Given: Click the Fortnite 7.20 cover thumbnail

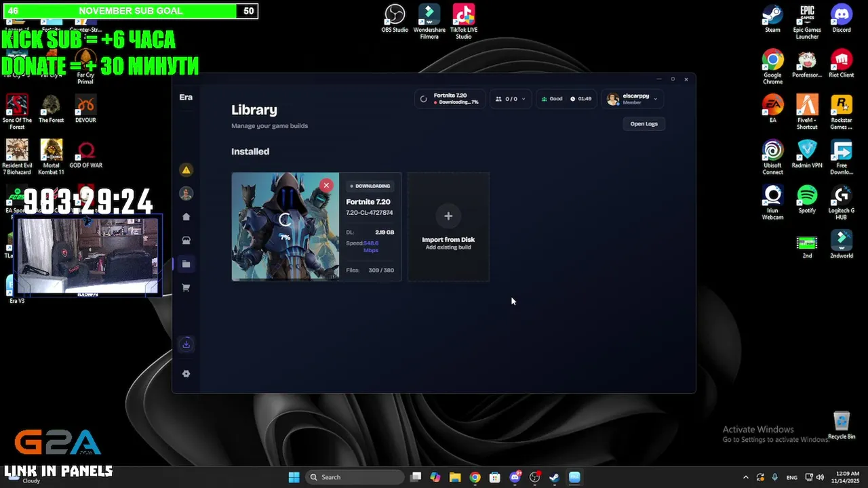Looking at the screenshot, I should [x=285, y=226].
